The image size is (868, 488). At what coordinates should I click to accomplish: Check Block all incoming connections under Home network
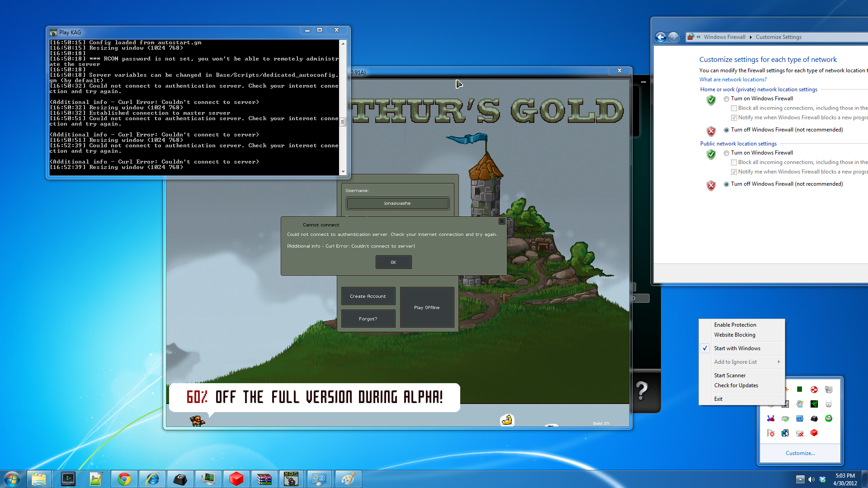734,108
